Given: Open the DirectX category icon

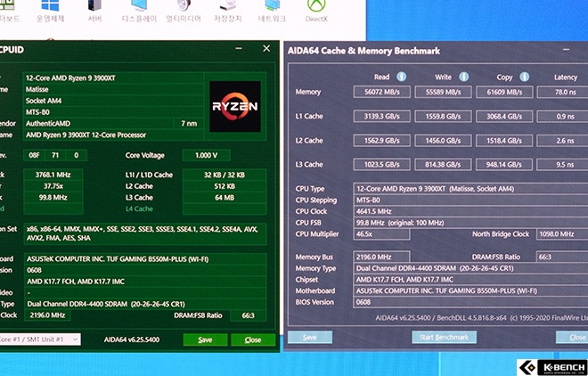Looking at the screenshot, I should click(316, 12).
